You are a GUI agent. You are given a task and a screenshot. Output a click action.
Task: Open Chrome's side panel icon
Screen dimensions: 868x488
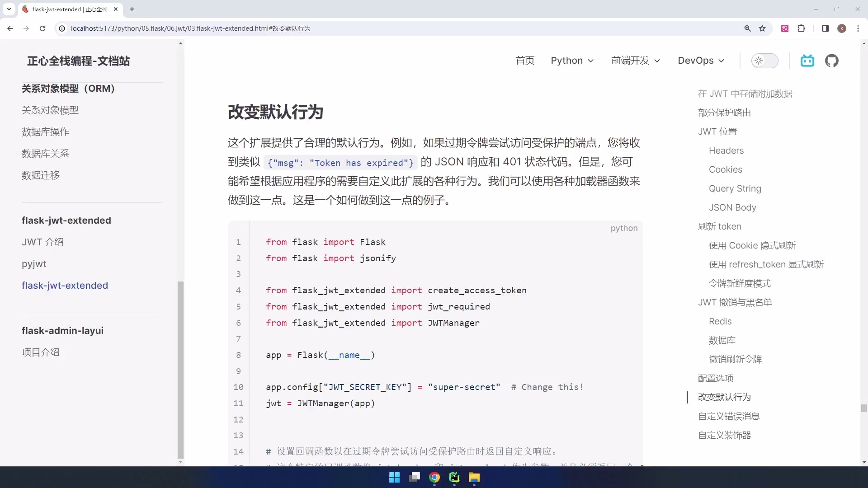pyautogui.click(x=825, y=28)
